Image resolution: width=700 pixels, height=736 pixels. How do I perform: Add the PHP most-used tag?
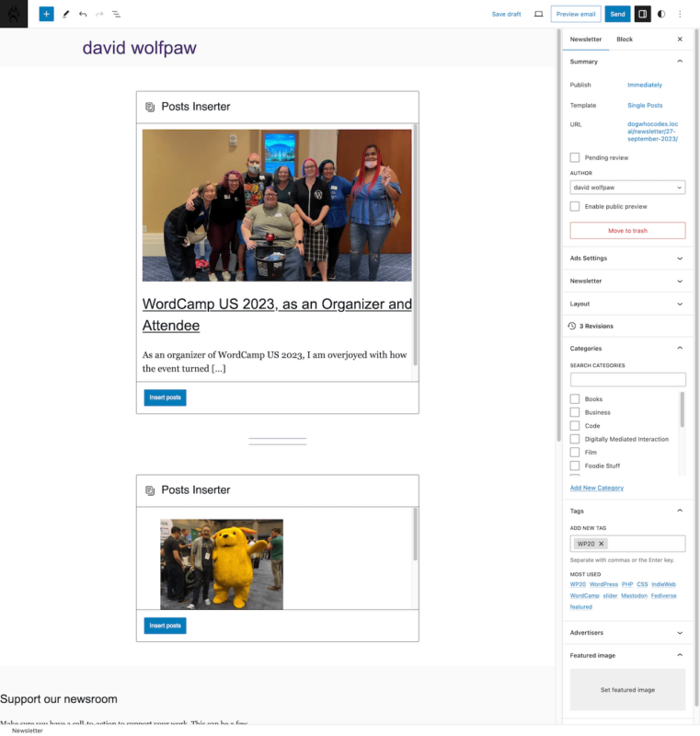pyautogui.click(x=627, y=584)
